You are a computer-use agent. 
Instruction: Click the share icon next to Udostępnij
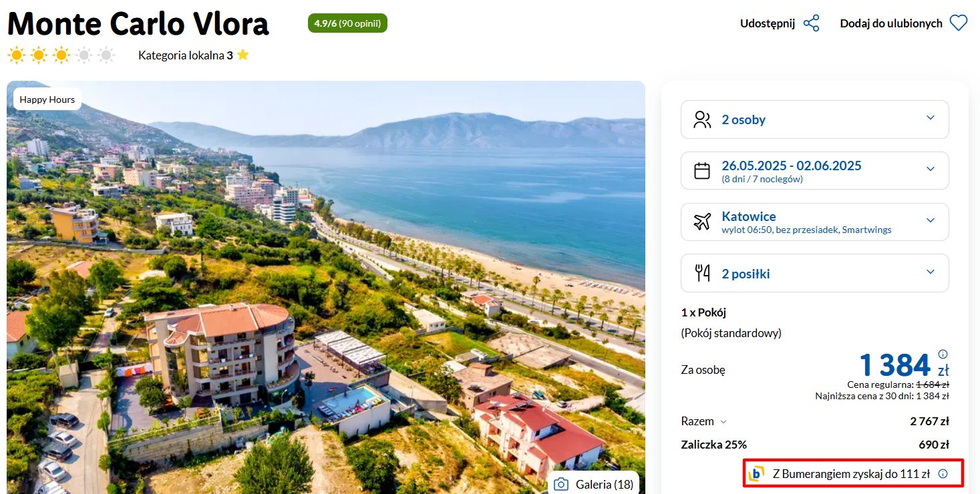pyautogui.click(x=811, y=23)
